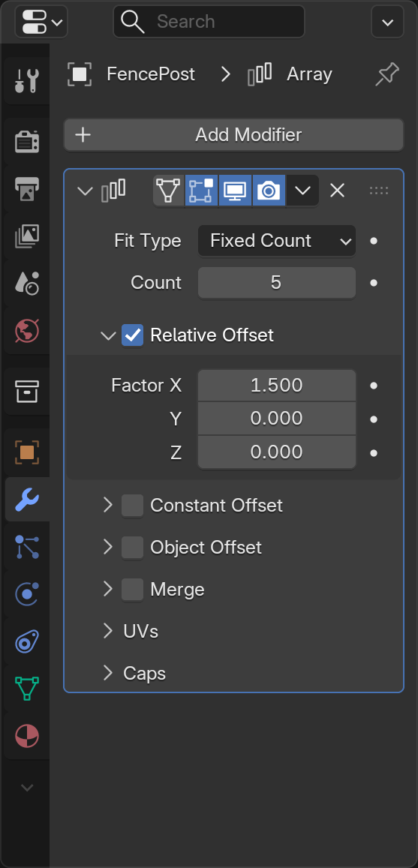Viewport: 418px width, 868px height.
Task: Toggle On Cage display for Array modifier
Action: pyautogui.click(x=169, y=191)
